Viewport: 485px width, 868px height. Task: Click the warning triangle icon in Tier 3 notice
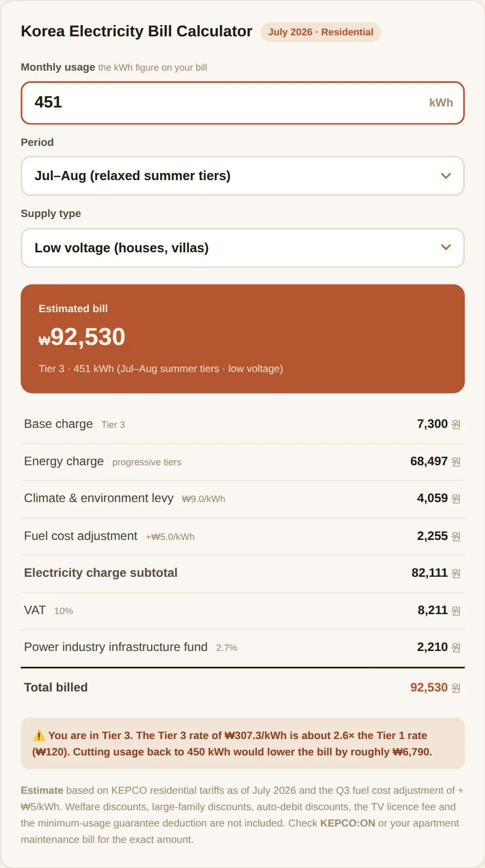coord(39,736)
